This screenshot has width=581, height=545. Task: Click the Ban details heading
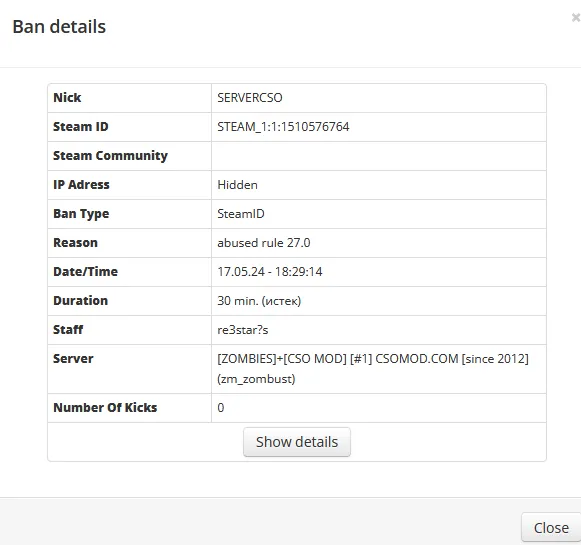pos(59,27)
